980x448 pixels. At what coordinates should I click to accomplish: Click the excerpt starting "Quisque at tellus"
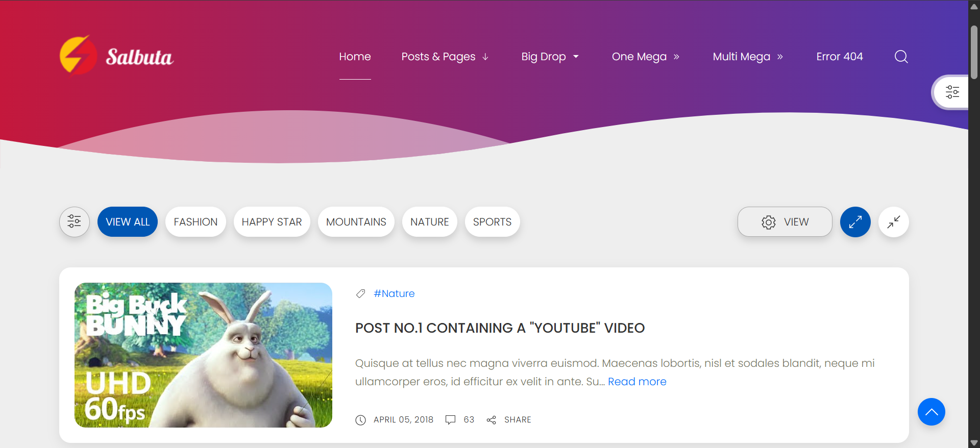(615, 372)
